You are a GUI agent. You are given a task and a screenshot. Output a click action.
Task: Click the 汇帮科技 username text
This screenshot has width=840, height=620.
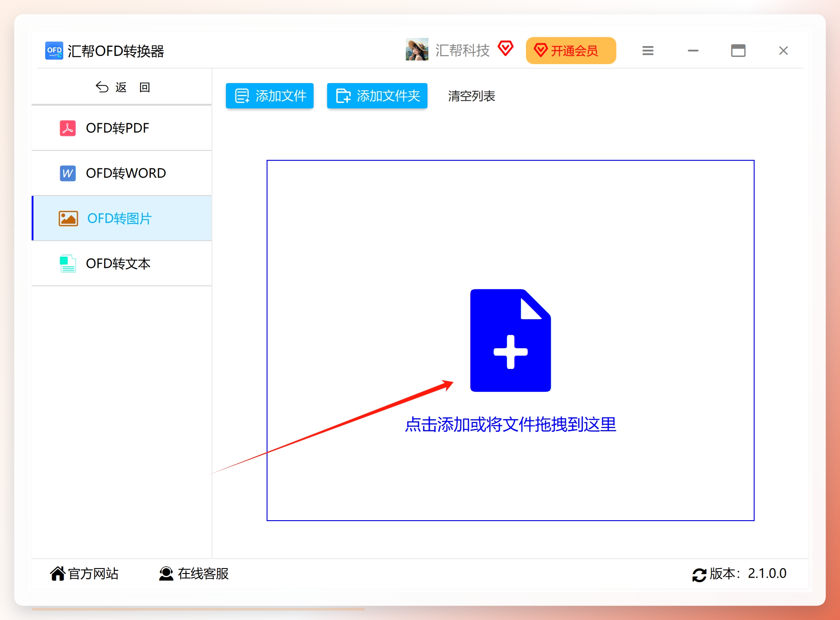coord(462,51)
